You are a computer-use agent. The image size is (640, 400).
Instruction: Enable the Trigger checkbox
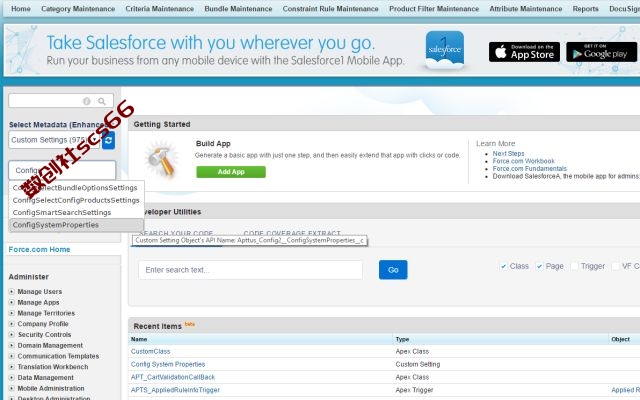(x=574, y=267)
